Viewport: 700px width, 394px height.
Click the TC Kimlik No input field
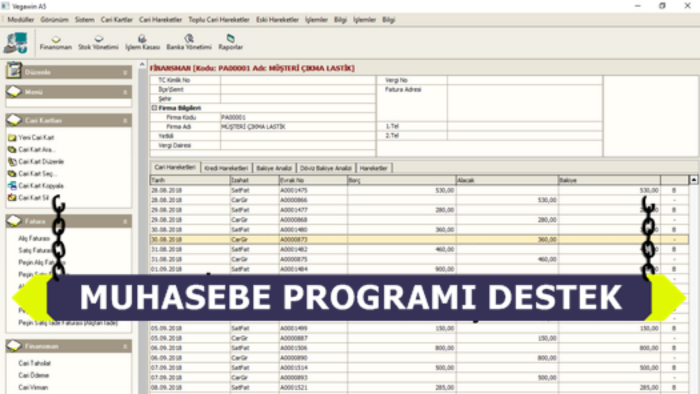[x=298, y=80]
